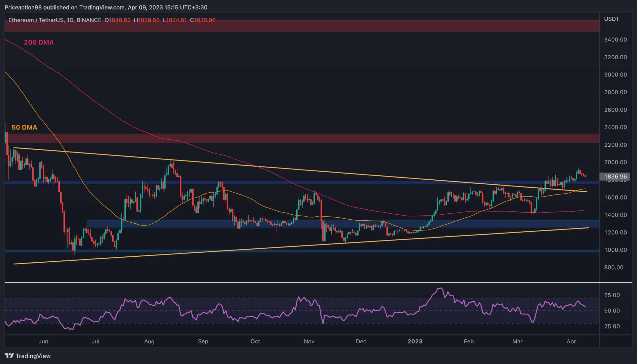Click the 50 DMA label on the chart
This screenshot has width=637, height=364.
pos(25,127)
